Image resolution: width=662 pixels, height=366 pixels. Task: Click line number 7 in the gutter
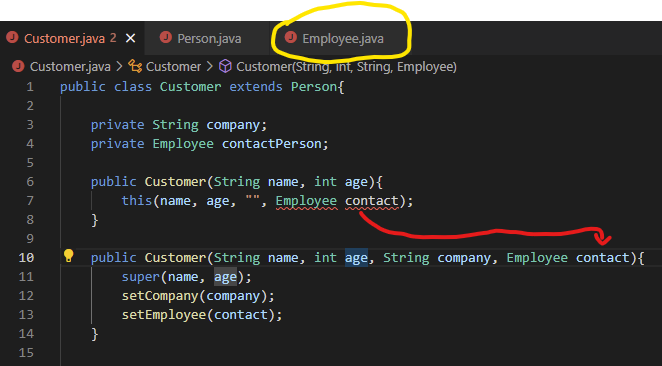coord(30,201)
